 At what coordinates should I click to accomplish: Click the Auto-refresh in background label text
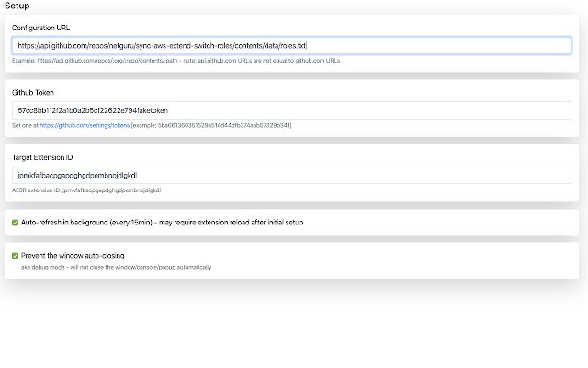(162, 223)
